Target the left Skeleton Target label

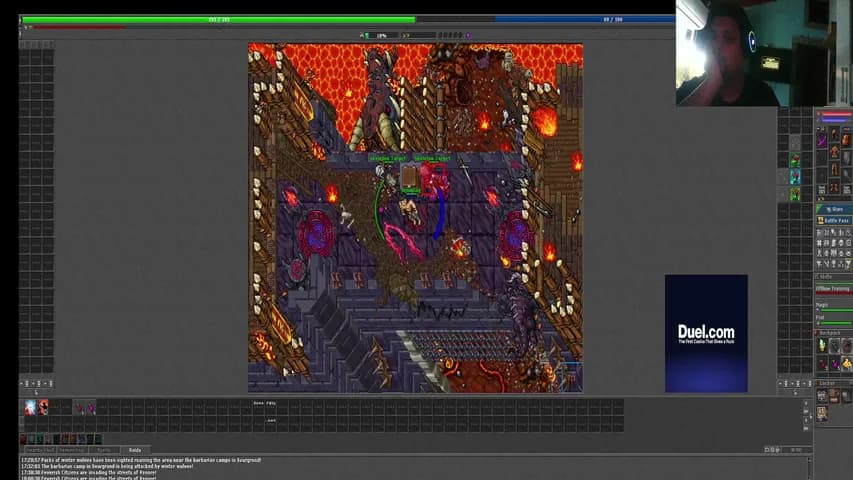point(387,158)
